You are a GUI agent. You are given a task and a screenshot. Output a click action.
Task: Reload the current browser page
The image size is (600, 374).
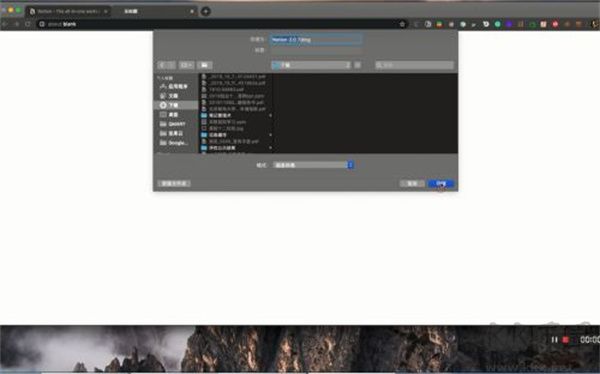tap(28, 24)
